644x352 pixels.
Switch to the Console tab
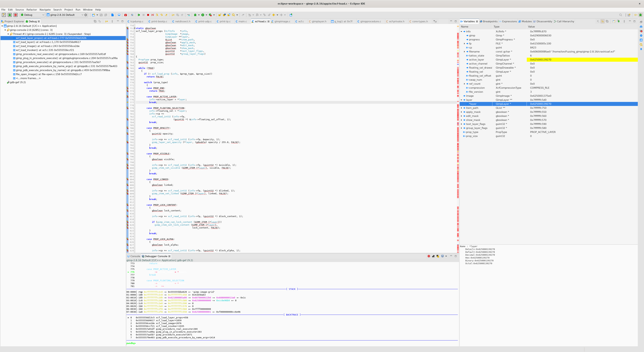[134, 256]
